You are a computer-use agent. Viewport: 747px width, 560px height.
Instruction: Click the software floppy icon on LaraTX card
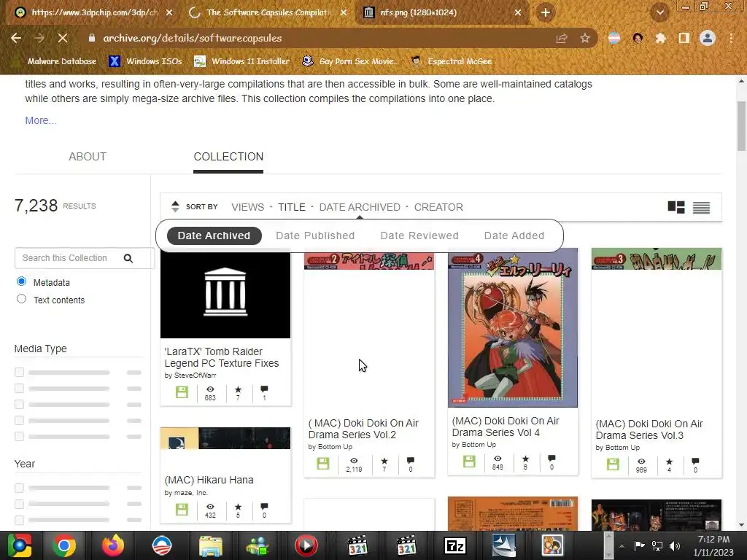pyautogui.click(x=182, y=392)
